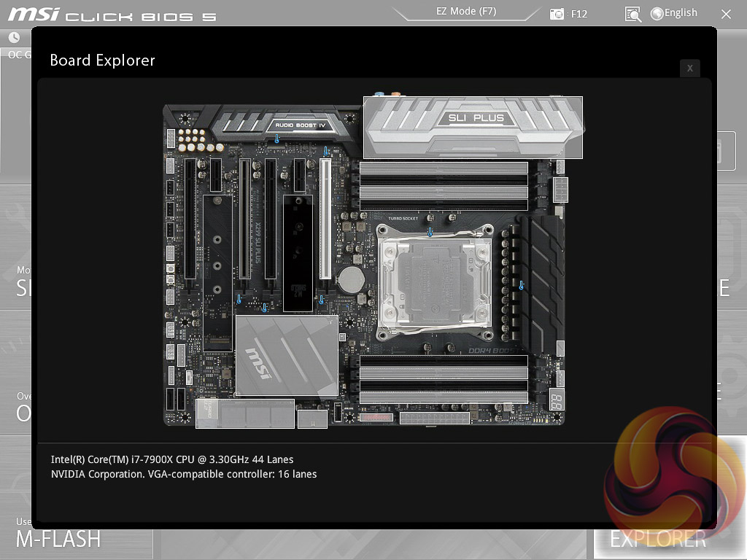Click the F12 screenshot camera icon
747x560 pixels.
coord(557,14)
